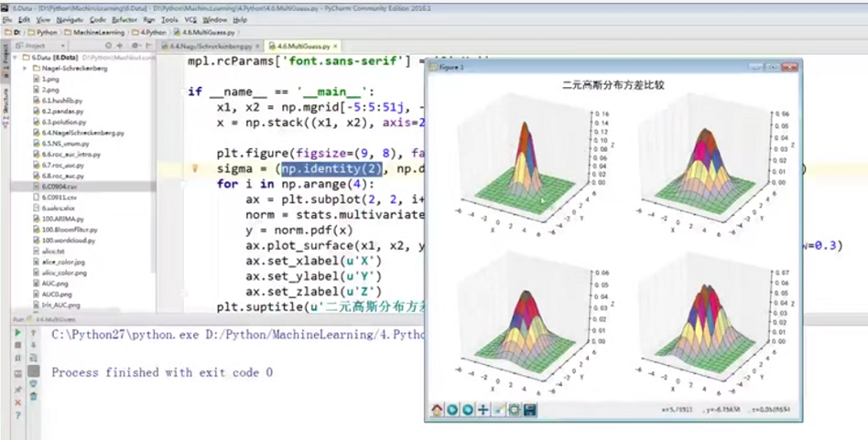
Task: Go back to previous view in Figure toolbar
Action: pos(452,410)
